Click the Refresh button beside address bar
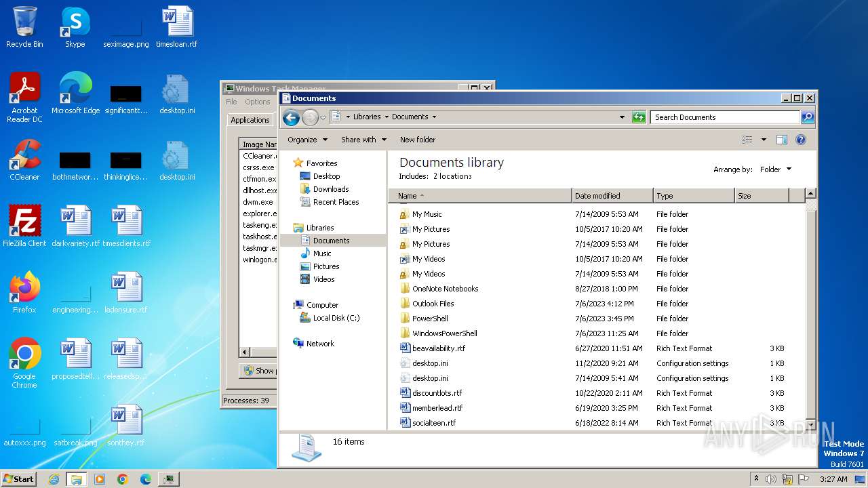The image size is (868, 488). point(639,117)
